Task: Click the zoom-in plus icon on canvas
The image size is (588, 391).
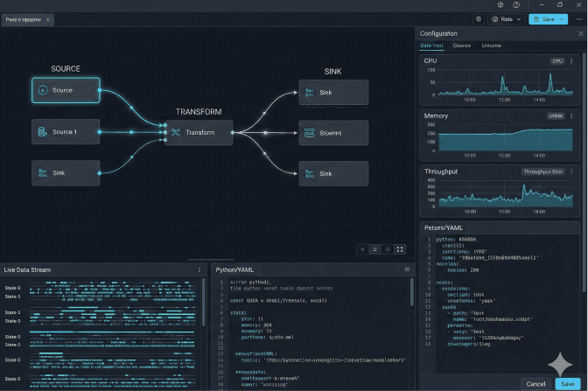Action: point(362,249)
